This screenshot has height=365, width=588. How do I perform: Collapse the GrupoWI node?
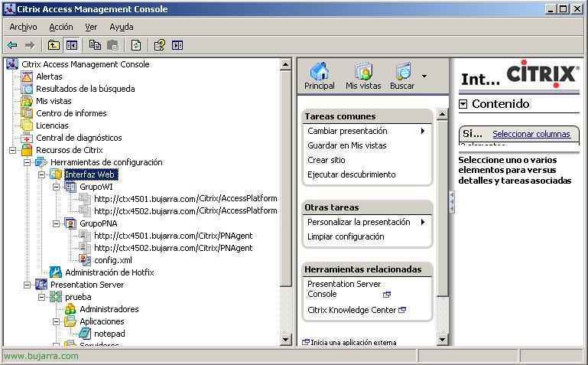click(x=57, y=187)
